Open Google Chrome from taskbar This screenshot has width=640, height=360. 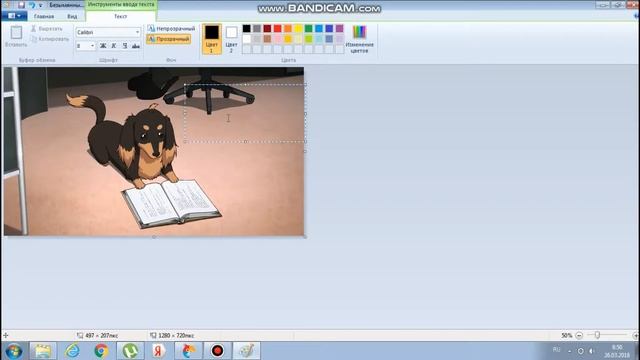101,351
